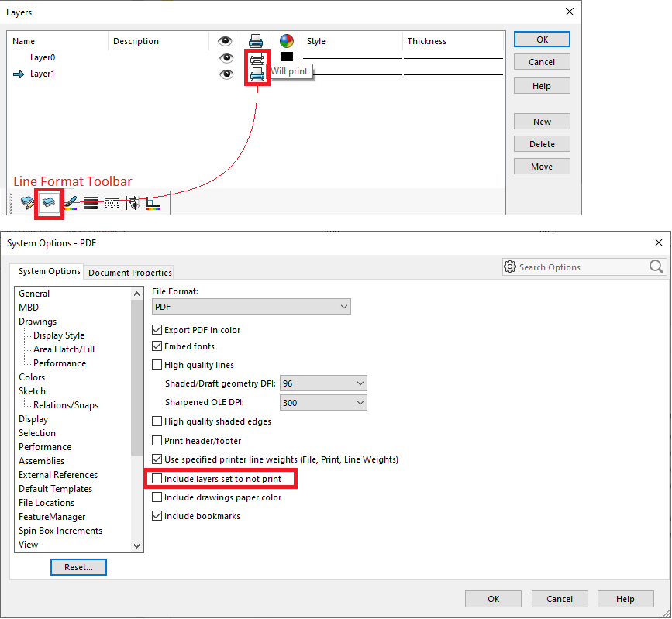Open Shaded/Draft geometry DPI dropdown
Screen dimensions: 672x619
point(322,383)
